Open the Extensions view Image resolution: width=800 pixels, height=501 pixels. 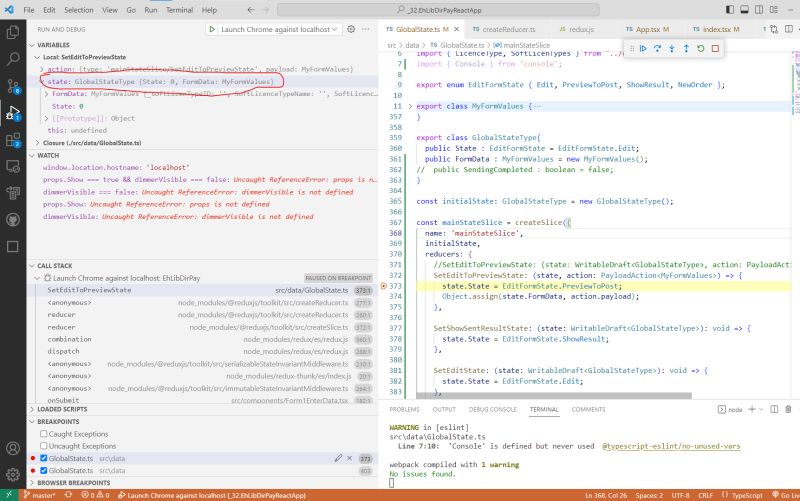[x=13, y=140]
